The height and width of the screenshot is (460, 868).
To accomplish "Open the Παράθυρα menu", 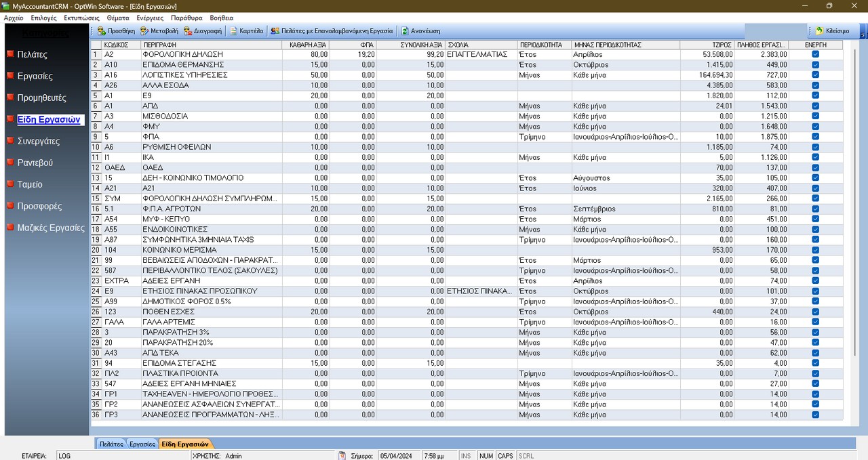I will point(186,18).
